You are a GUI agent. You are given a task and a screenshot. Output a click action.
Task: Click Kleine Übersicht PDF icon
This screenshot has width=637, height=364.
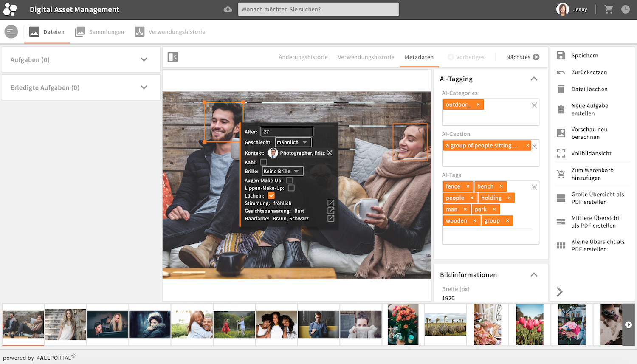561,245
